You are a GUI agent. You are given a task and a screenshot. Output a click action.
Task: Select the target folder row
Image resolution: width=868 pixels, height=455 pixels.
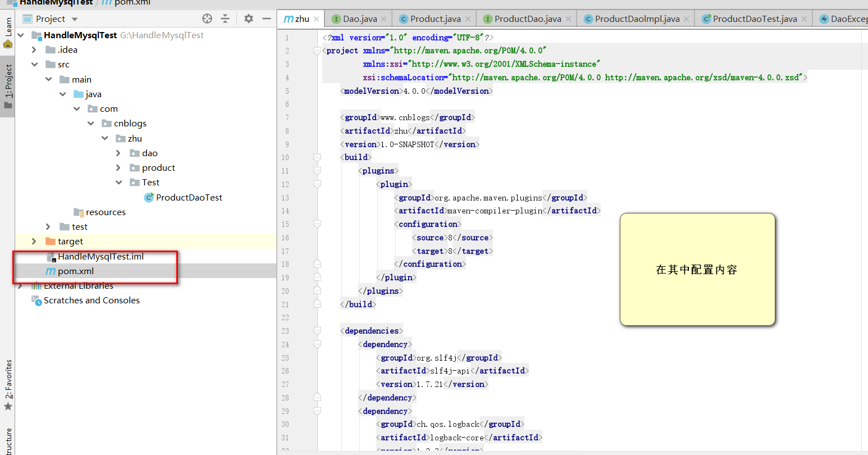click(x=145, y=241)
